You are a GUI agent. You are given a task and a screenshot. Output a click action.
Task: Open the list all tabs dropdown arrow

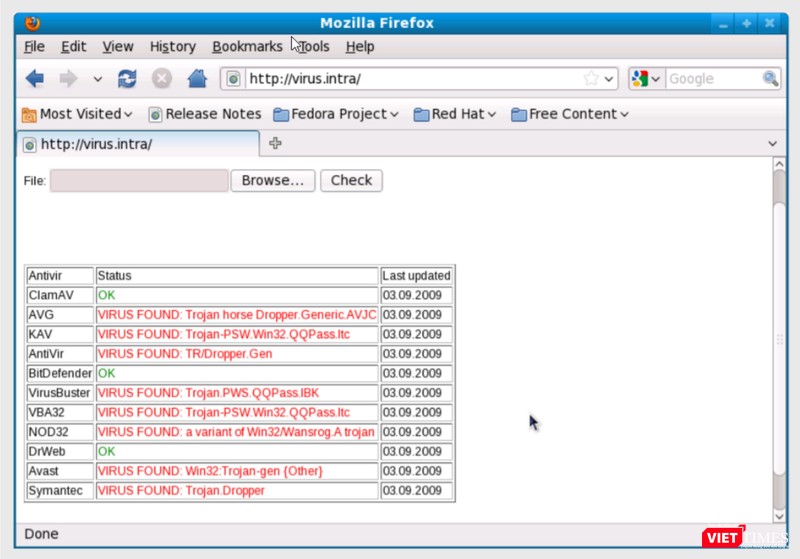[x=772, y=144]
